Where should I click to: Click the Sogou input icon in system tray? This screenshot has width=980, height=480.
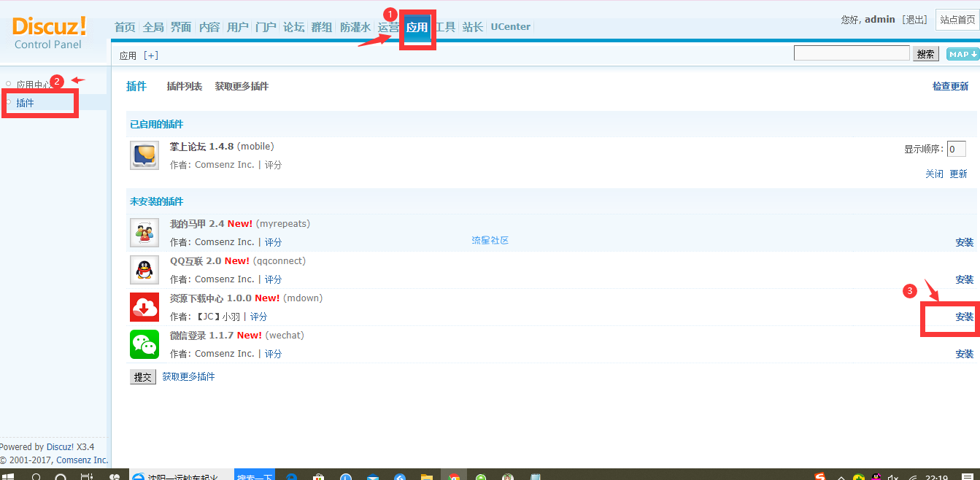pyautogui.click(x=820, y=476)
